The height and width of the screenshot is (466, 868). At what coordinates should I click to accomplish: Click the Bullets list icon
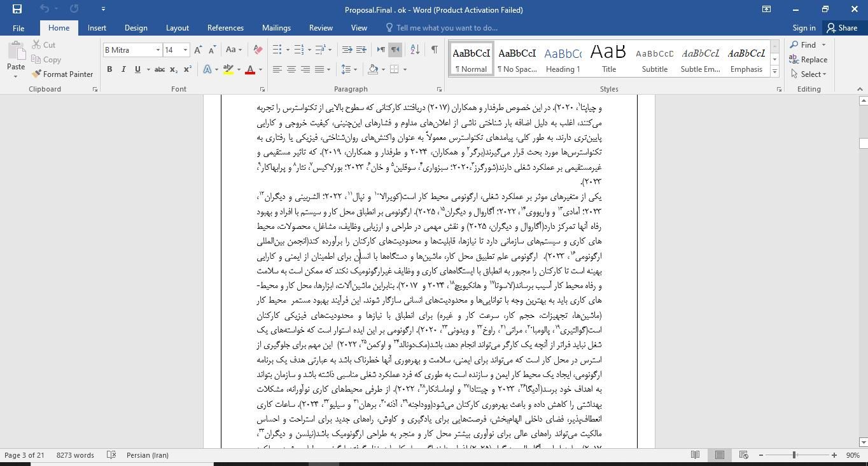(277, 50)
